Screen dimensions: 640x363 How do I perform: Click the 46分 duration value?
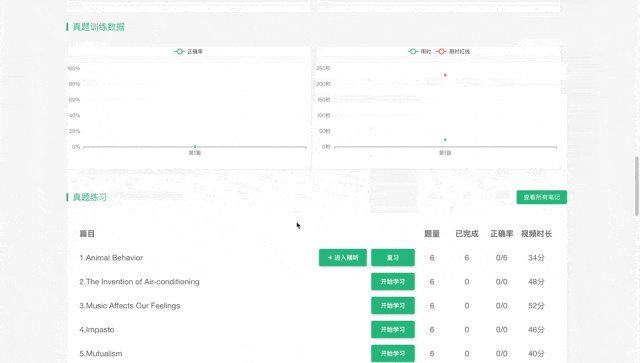click(x=536, y=330)
